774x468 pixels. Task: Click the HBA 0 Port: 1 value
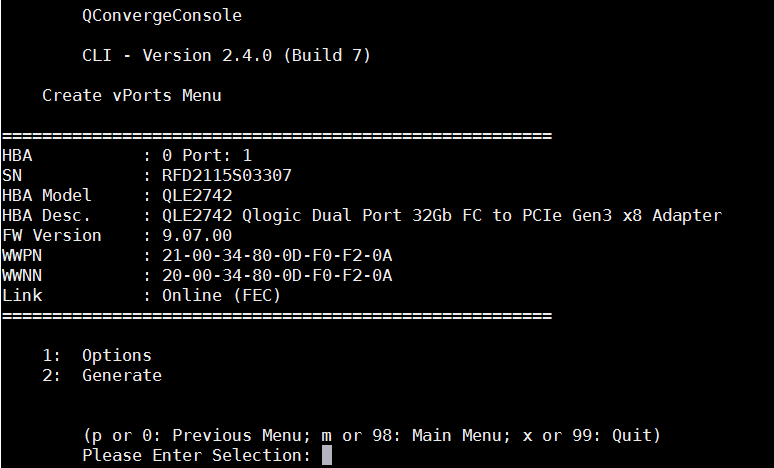207,156
